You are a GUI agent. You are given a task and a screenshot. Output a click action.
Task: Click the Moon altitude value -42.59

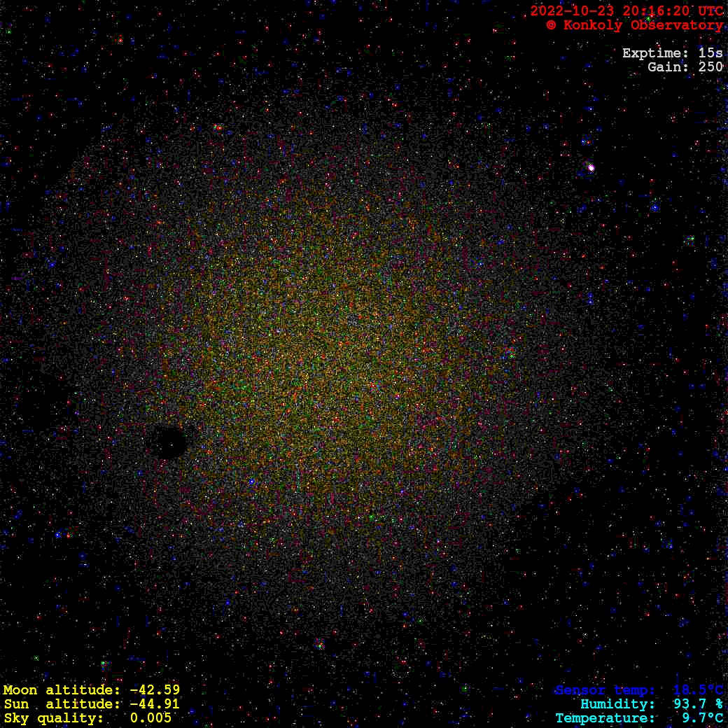coord(155,690)
